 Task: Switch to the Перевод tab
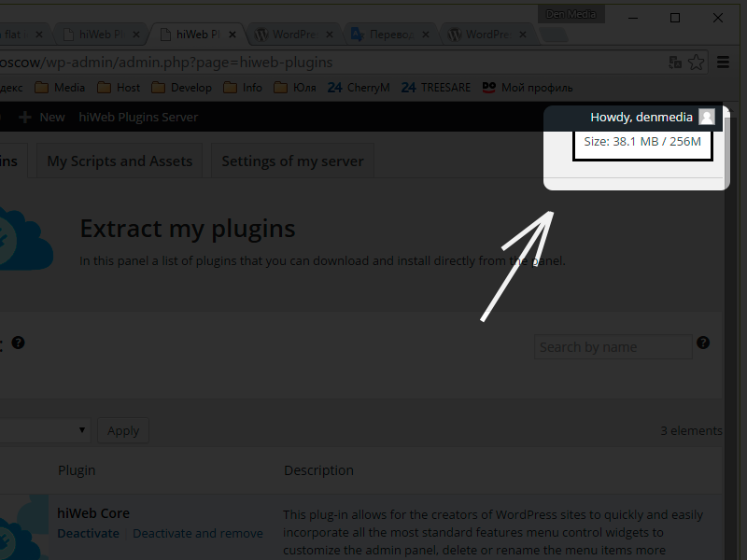(390, 35)
